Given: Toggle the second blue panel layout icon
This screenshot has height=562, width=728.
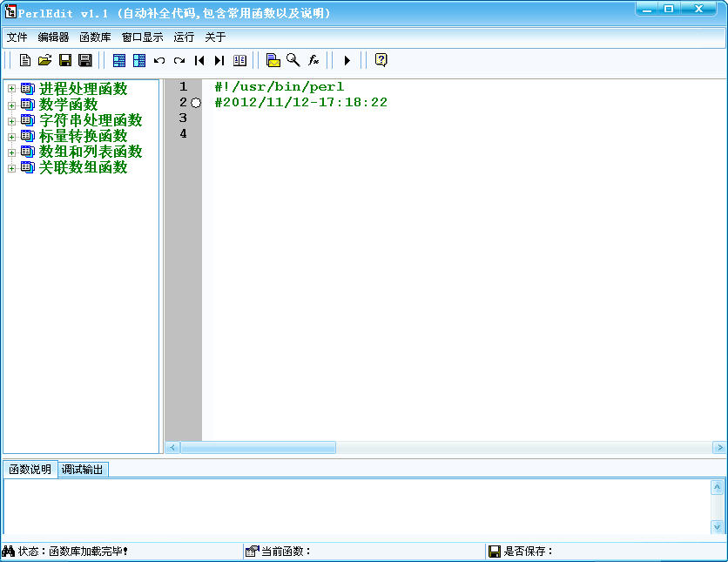Looking at the screenshot, I should point(139,60).
